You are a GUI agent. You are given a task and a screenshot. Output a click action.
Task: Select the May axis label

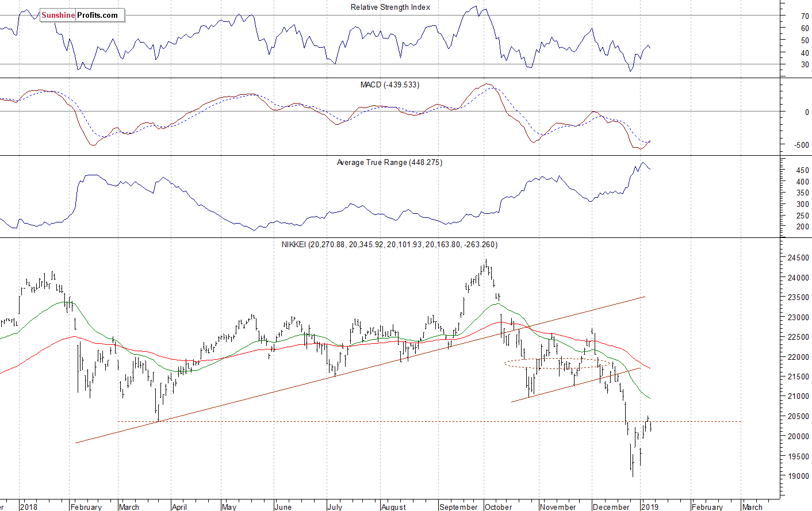[229, 506]
